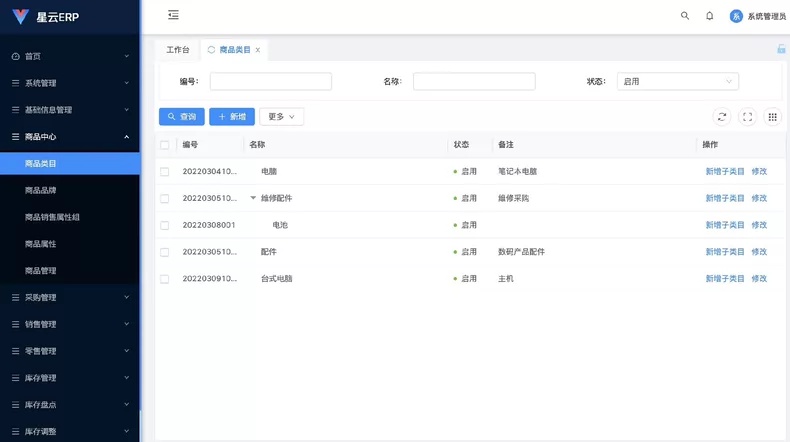Image resolution: width=790 pixels, height=442 pixels.
Task: Click the 查询 button
Action: (x=182, y=116)
